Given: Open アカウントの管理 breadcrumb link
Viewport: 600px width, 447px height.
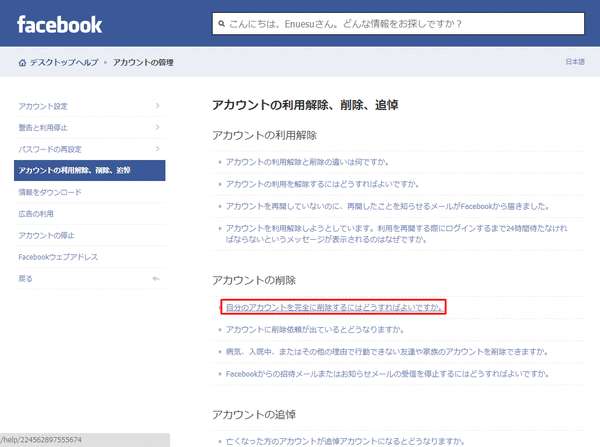Looking at the screenshot, I should [143, 62].
